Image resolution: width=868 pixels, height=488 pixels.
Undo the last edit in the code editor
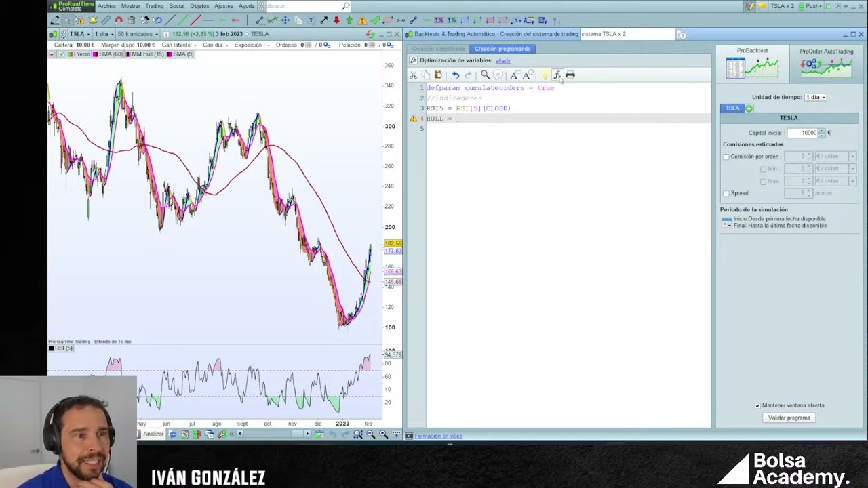tap(456, 75)
